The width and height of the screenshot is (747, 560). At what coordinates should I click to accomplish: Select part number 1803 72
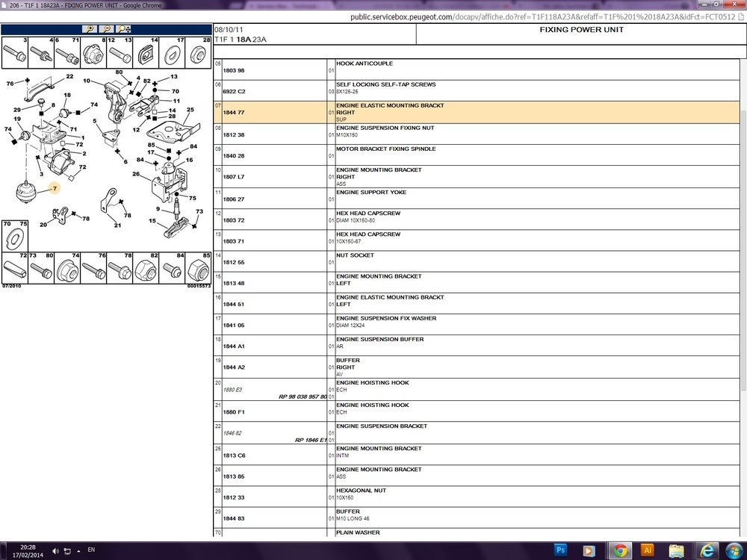(233, 220)
